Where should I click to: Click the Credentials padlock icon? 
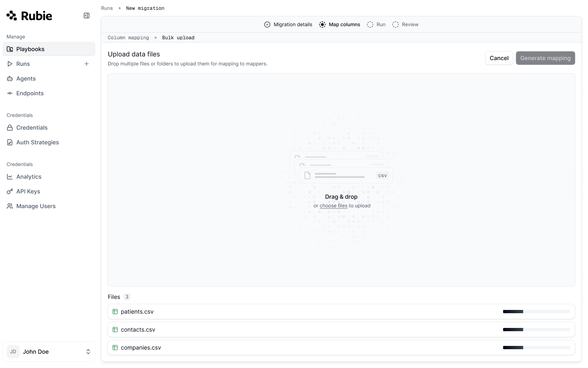coord(10,128)
